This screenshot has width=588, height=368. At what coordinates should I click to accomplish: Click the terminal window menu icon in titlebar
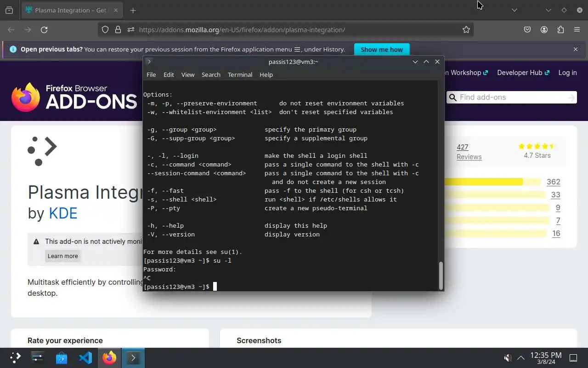click(149, 61)
